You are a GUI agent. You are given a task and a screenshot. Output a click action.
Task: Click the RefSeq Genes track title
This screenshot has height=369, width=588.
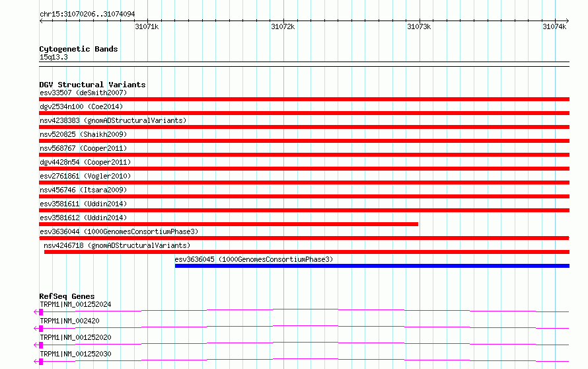[67, 296]
